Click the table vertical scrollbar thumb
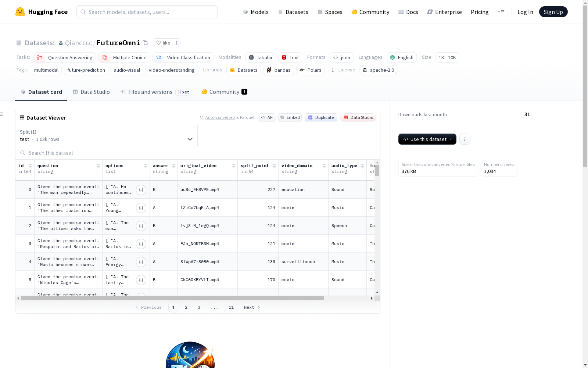Screen dimensions: 588x368 point(377,170)
